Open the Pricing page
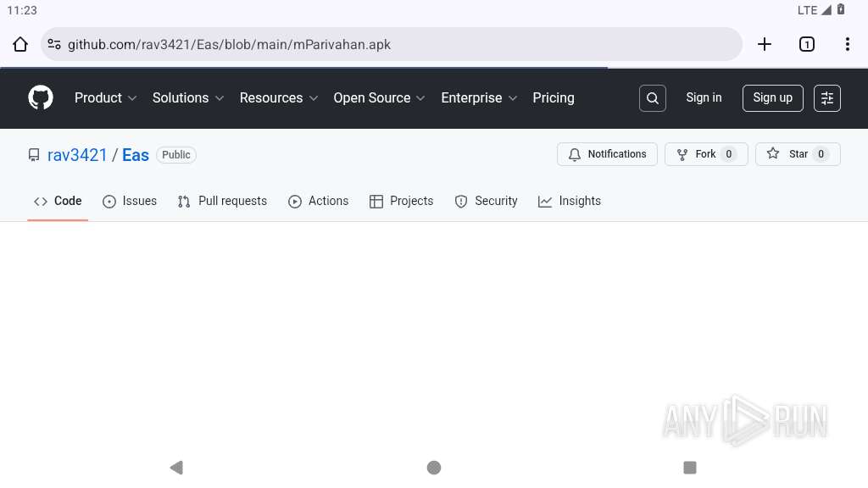Viewport: 868px width, 488px height. [x=553, y=98]
